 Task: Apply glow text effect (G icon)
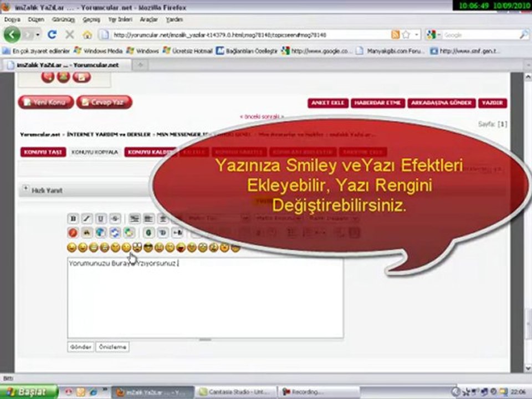click(149, 233)
